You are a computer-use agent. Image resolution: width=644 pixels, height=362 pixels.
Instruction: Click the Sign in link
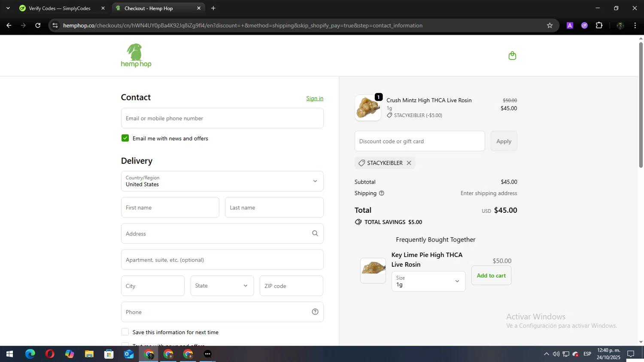(x=315, y=98)
